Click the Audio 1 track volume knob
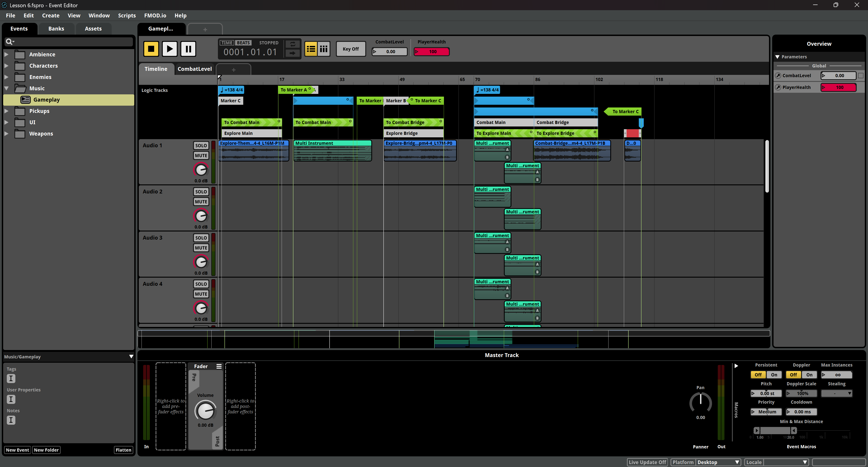 pos(201,170)
